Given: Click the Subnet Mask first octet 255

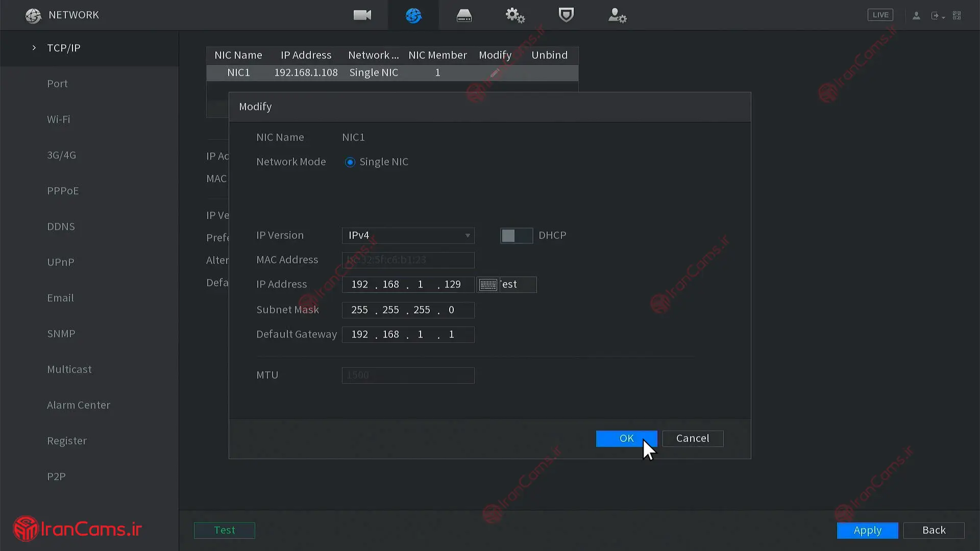Looking at the screenshot, I should pyautogui.click(x=359, y=310).
